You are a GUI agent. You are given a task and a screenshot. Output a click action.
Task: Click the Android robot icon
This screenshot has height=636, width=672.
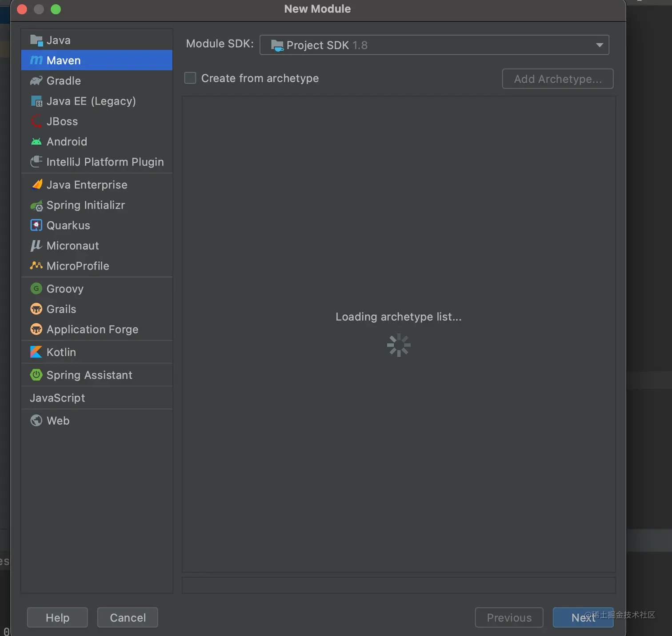36,141
